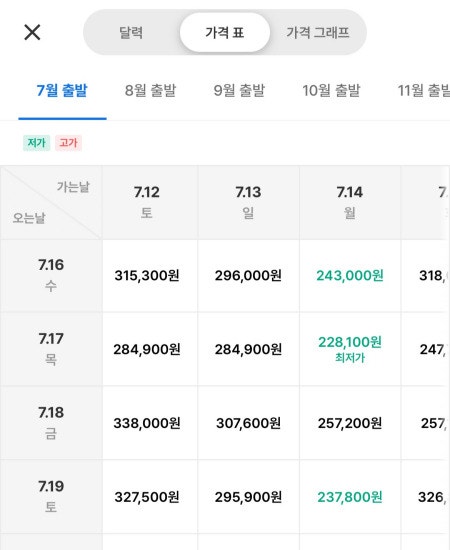Screen dimensions: 450x550
Task: Choose the 243,000원 fare
Action: (x=350, y=276)
